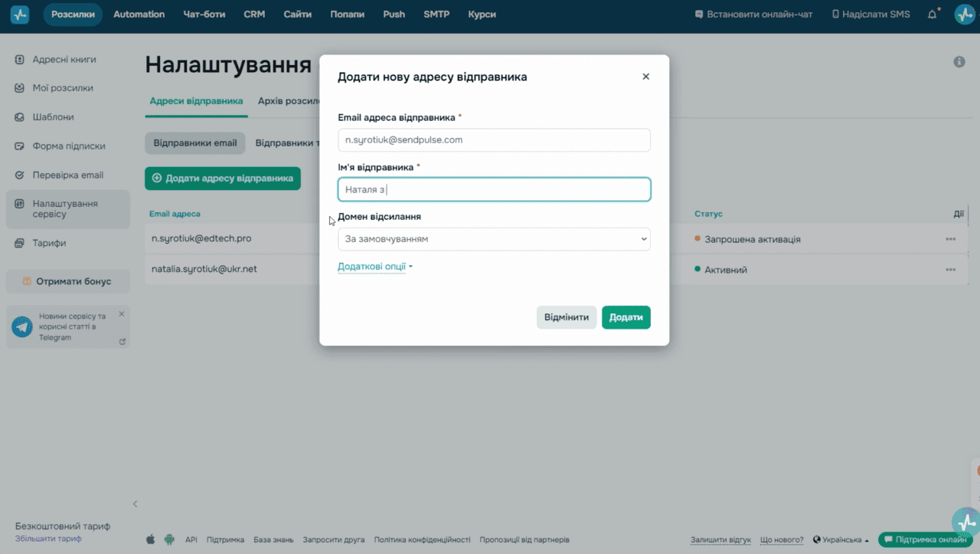This screenshot has height=554, width=980.
Task: Open Політика конфіденційності link
Action: tap(422, 539)
